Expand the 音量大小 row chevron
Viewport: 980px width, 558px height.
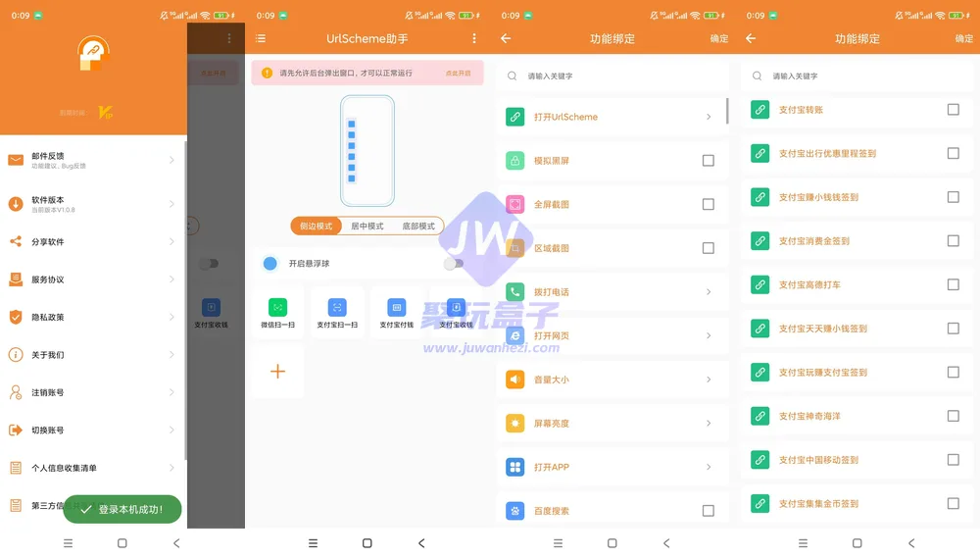(x=709, y=380)
